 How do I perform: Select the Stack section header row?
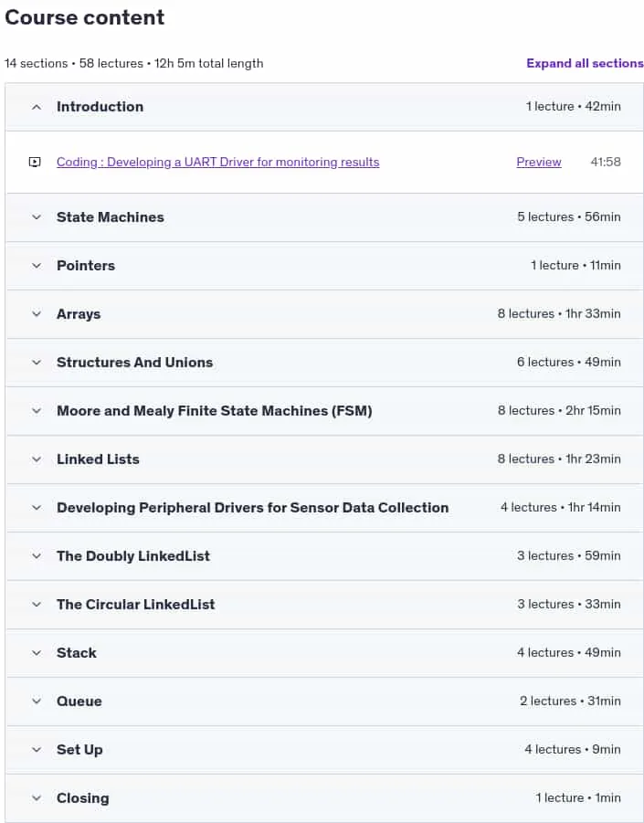324,653
